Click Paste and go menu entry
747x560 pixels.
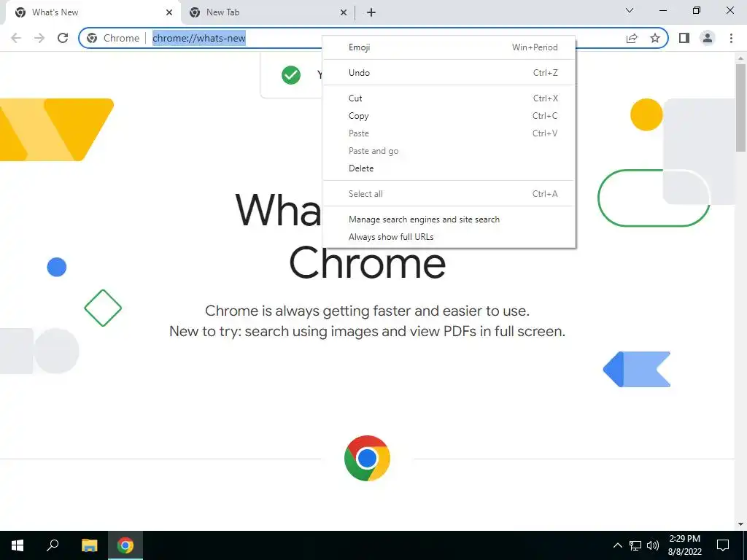click(449, 151)
